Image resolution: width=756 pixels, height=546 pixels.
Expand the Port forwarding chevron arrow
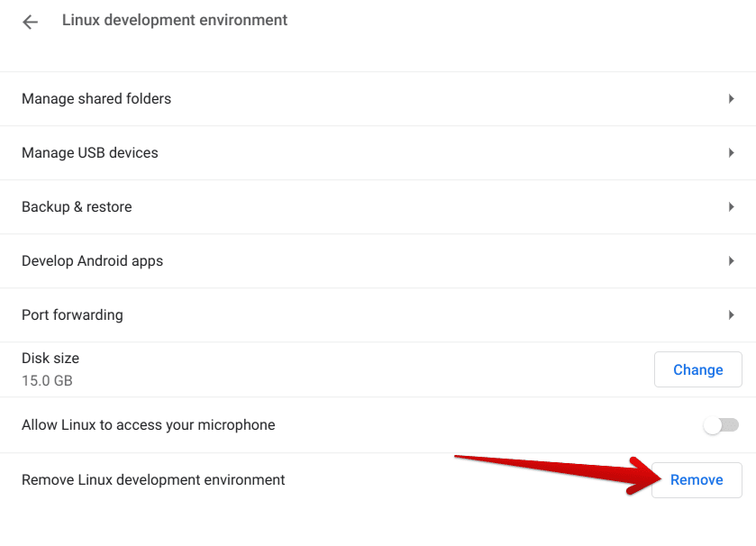click(731, 314)
